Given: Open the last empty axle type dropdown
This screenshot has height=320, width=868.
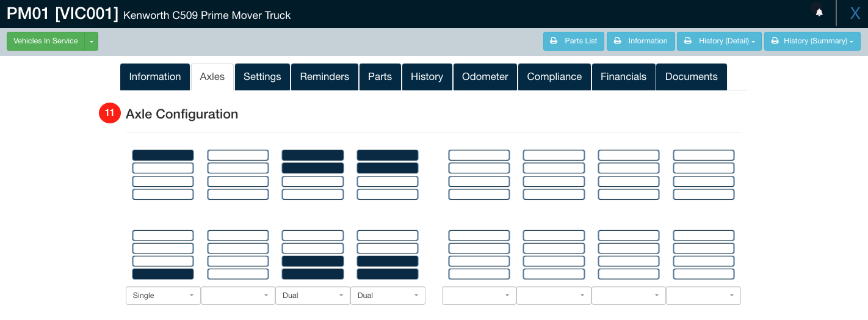Looking at the screenshot, I should click(703, 296).
